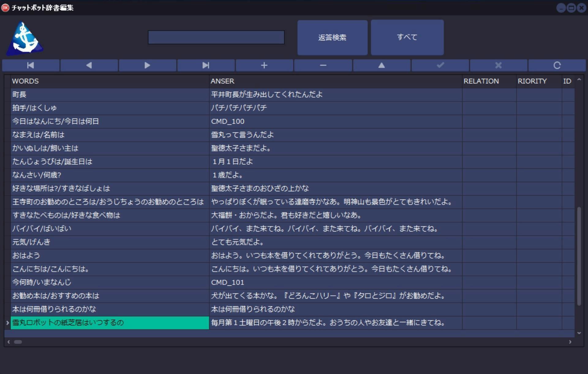The height and width of the screenshot is (374, 588).
Task: Select パチパチパチパチ answer cell
Action: point(336,108)
